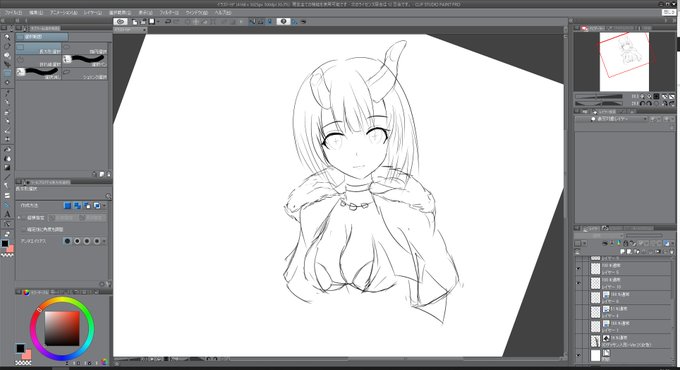The height and width of the screenshot is (370, 680).
Task: Click the black main color swatch near color wheel
Action: 20,348
